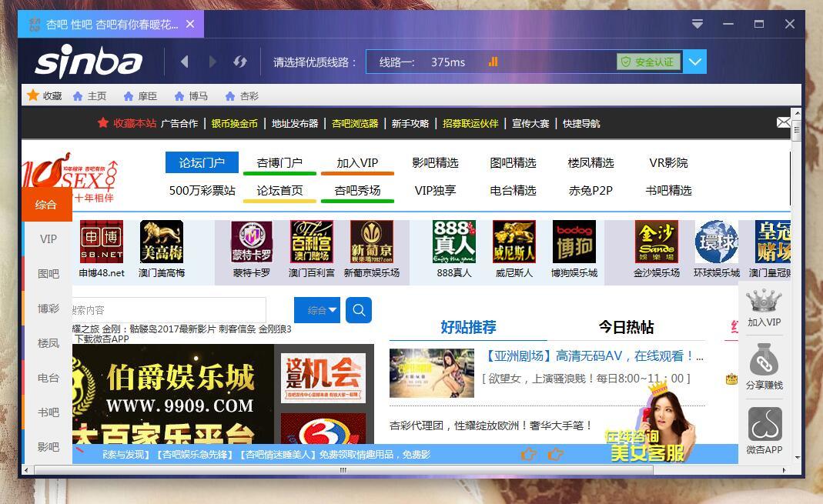
Task: Like the post with the thumbs-up icon
Action: (x=529, y=455)
